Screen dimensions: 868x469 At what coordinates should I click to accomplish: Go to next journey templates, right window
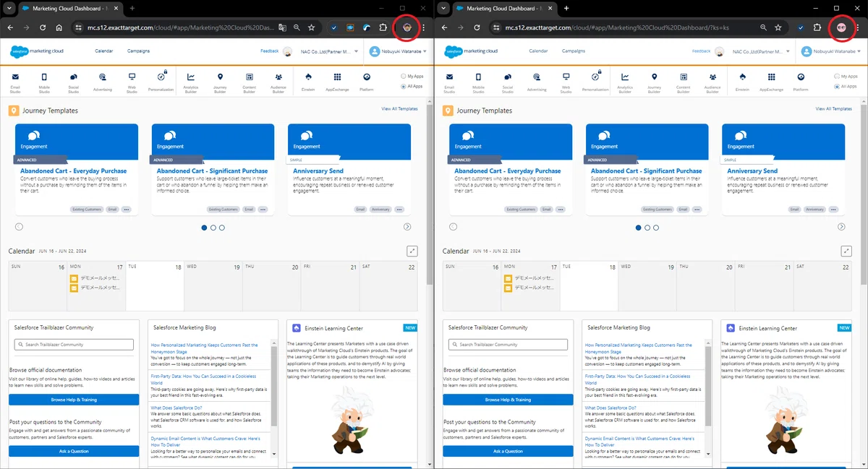click(x=841, y=227)
